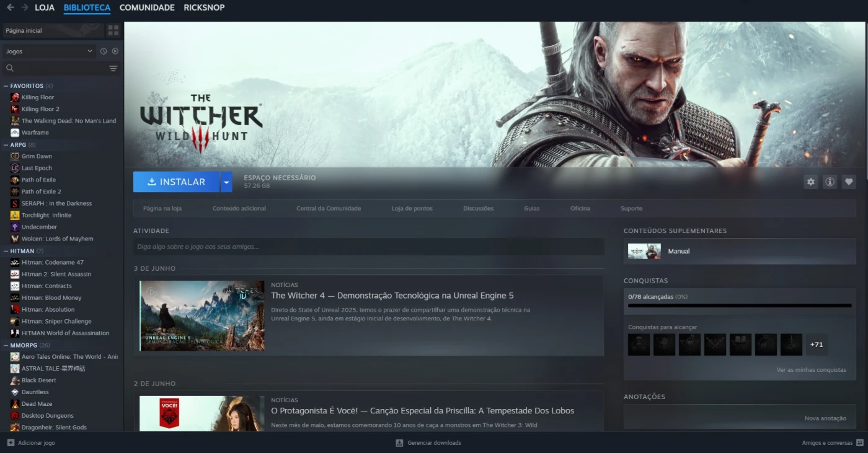This screenshot has width=868, height=453.
Task: Click the INSTALAR button
Action: 177,182
